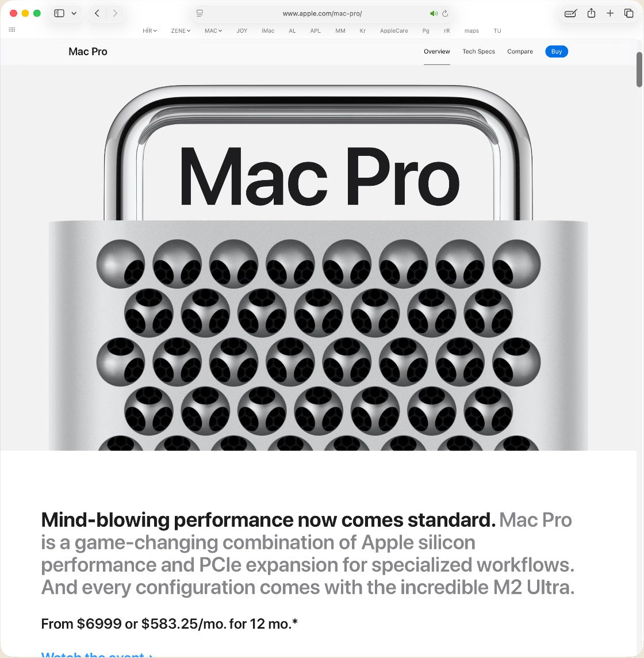Mute the tab audio speaker icon

(x=434, y=13)
